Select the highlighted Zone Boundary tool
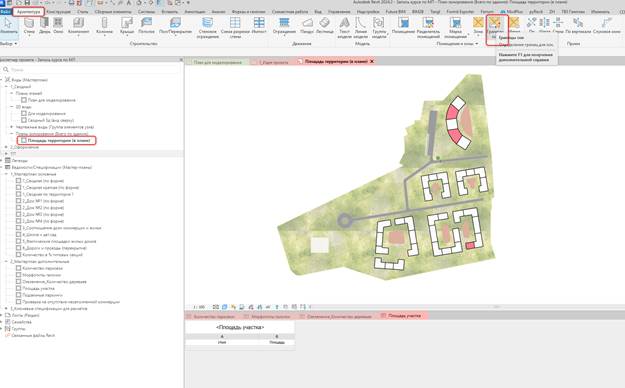625x388 pixels. pyautogui.click(x=495, y=26)
